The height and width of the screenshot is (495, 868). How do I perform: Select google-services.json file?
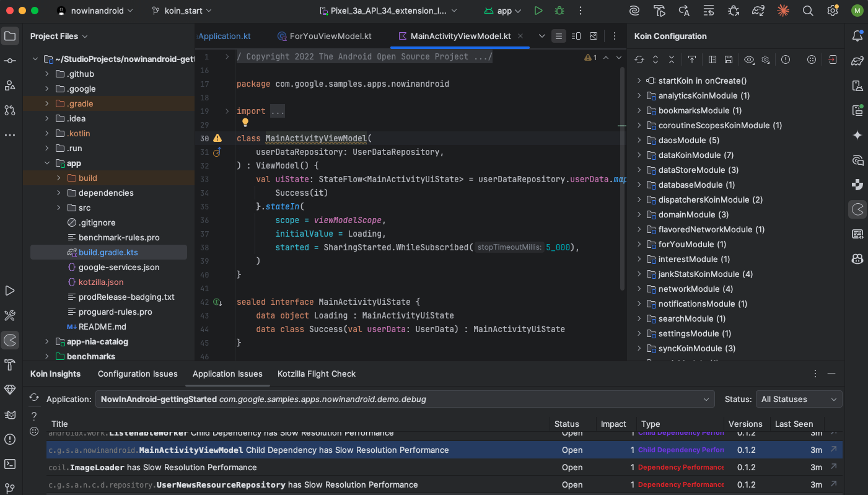click(x=119, y=267)
